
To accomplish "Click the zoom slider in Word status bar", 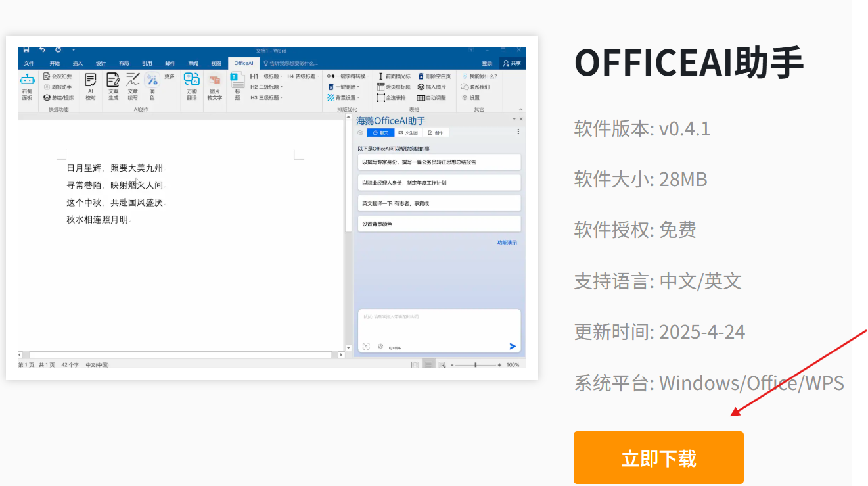I will (x=476, y=364).
